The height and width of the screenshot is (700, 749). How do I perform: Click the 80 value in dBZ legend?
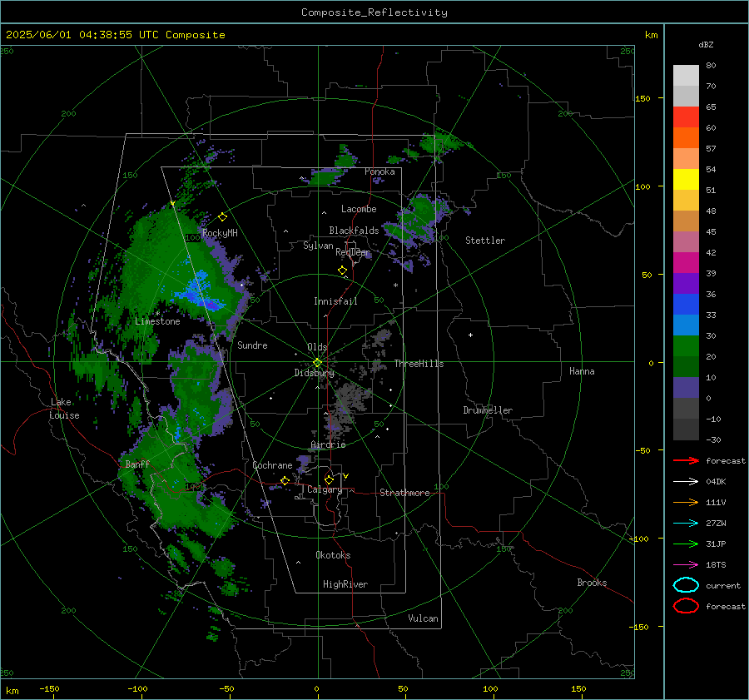pos(711,66)
